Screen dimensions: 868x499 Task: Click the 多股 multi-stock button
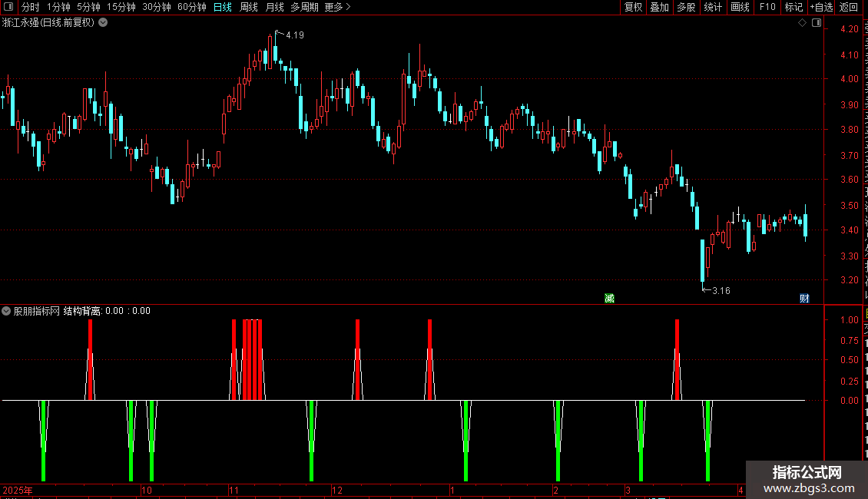(x=686, y=7)
